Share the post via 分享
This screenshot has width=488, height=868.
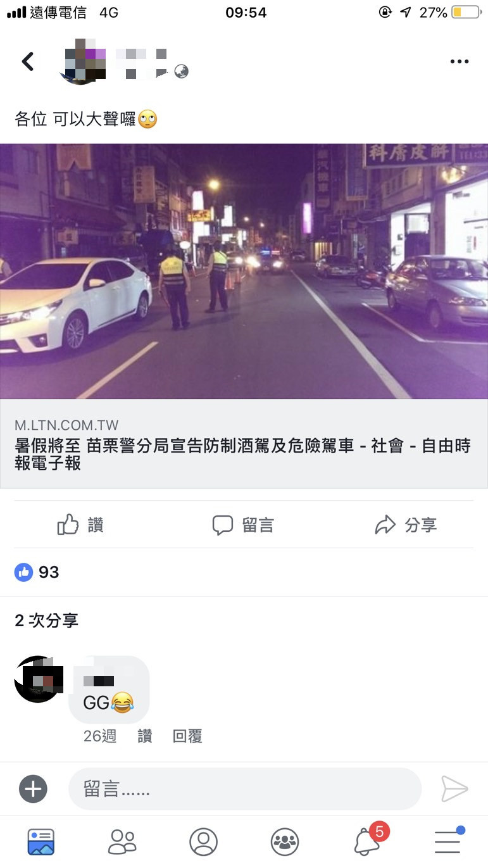(406, 525)
